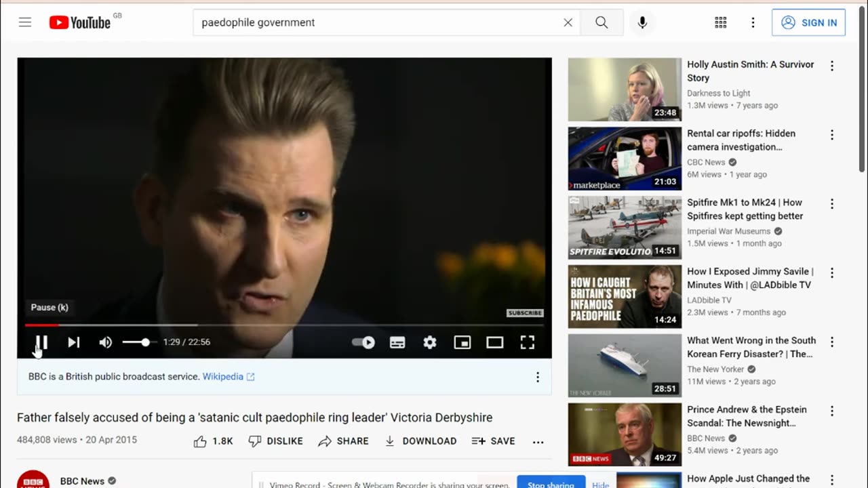
Task: Open South Korean Ferry Disaster video title
Action: click(x=751, y=347)
